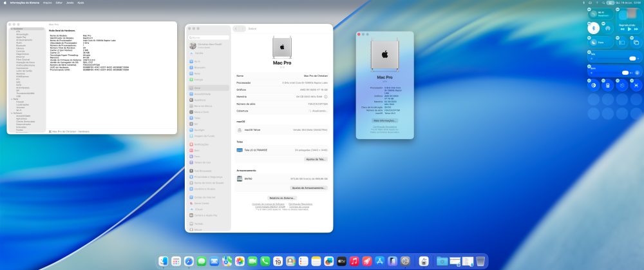Viewport: 644px width, 270px height.
Task: Open Calendar showing 19 in Dock
Action: pos(278,261)
